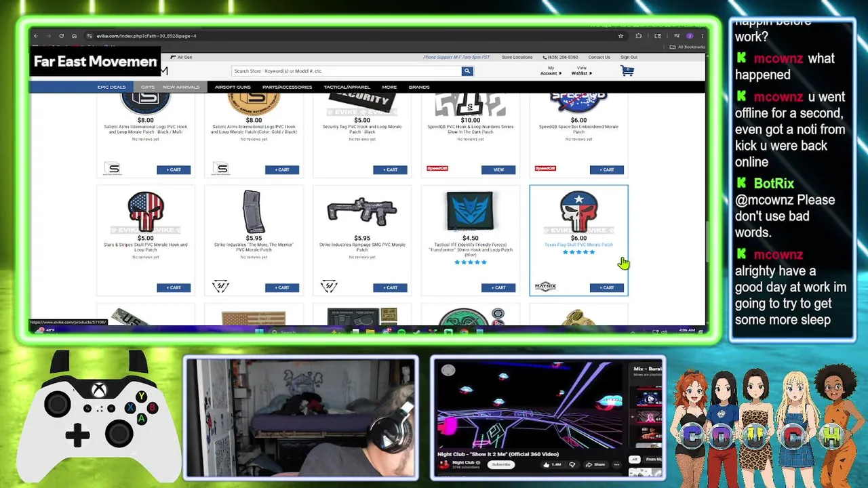Viewport: 868px width, 488px height.
Task: Open the GIFTS tab
Action: click(147, 87)
